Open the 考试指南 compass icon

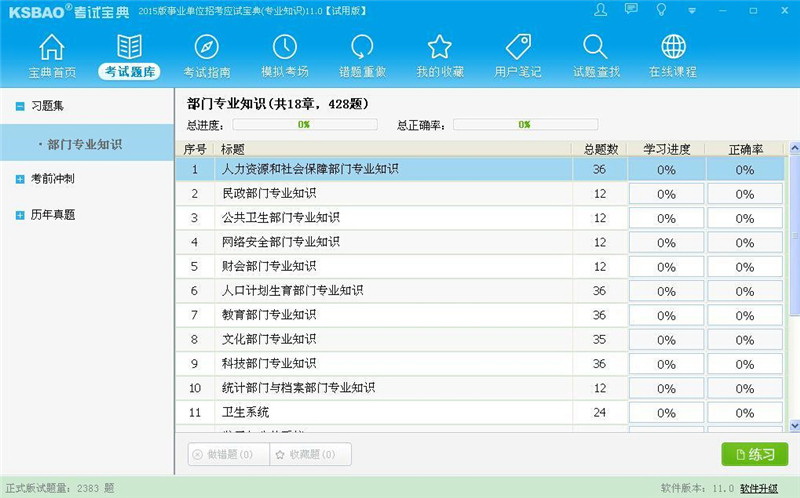(207, 47)
